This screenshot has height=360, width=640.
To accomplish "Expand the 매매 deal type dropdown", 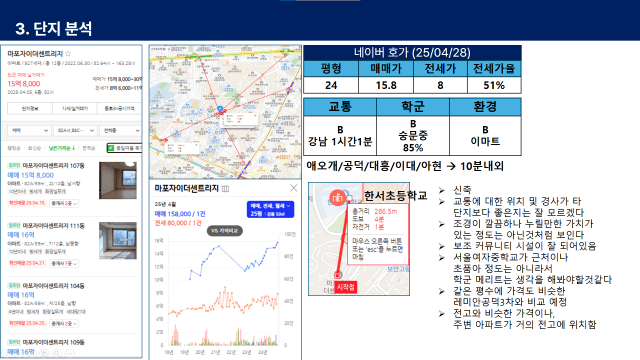I will pyautogui.click(x=29, y=130).
